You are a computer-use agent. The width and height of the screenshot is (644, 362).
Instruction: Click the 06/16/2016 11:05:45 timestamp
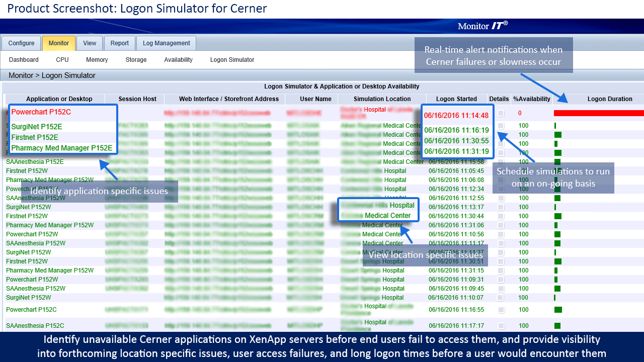pyautogui.click(x=456, y=171)
